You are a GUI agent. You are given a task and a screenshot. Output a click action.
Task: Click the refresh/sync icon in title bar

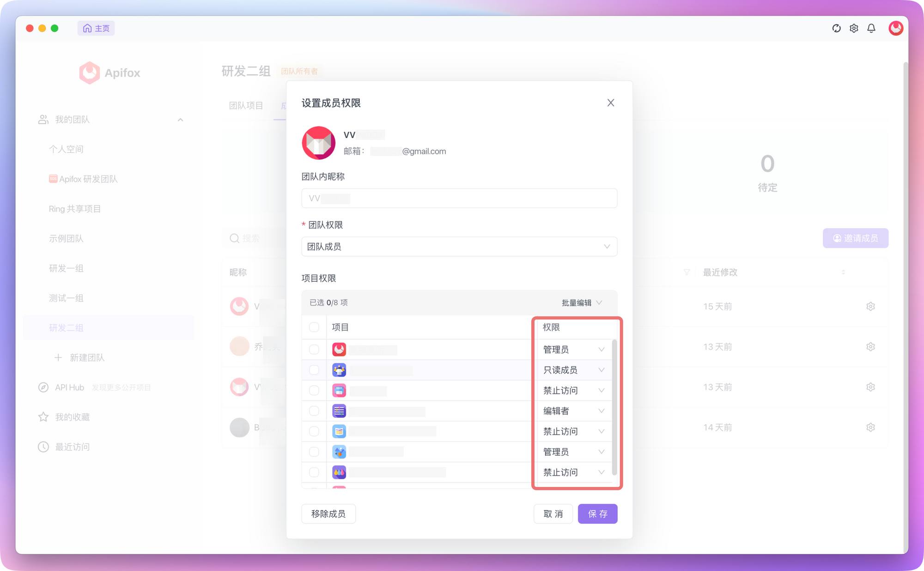tap(836, 28)
